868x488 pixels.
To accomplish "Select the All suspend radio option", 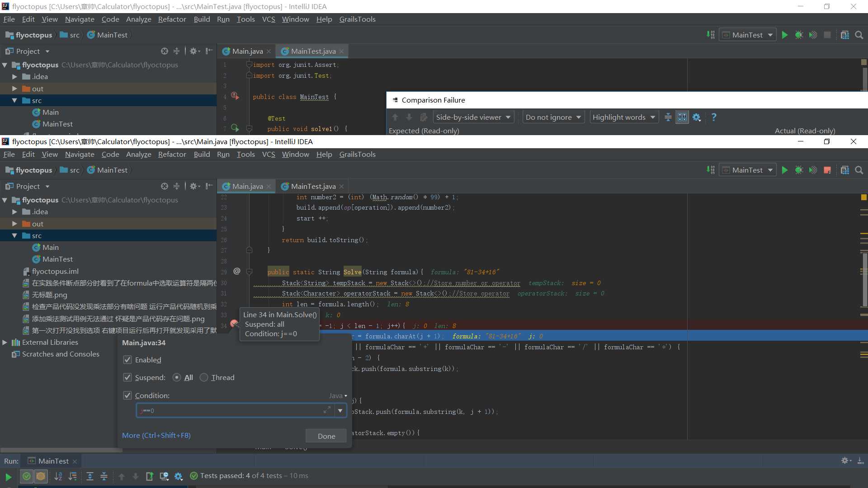I will point(177,377).
